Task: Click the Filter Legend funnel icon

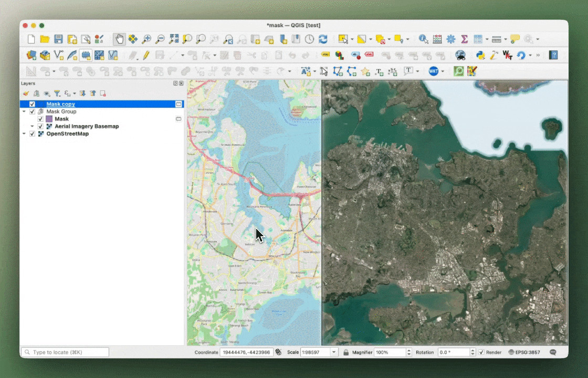Action: click(x=57, y=93)
